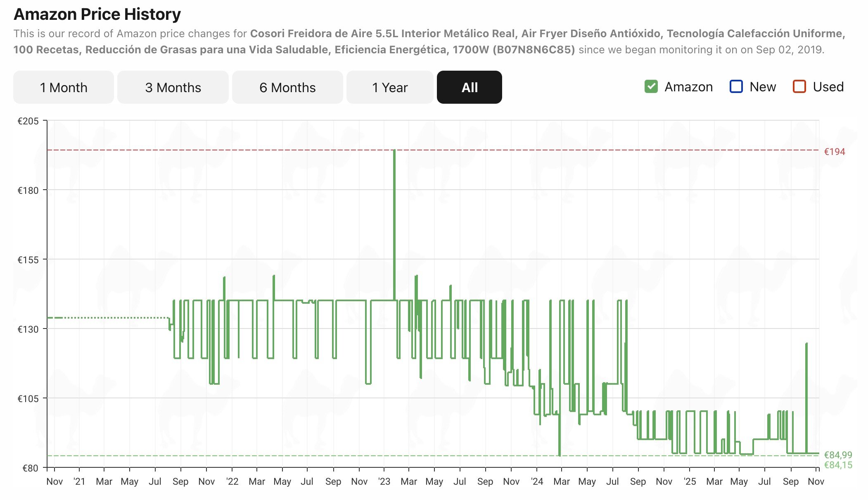Click the €194 highest price label
Screen dimensions: 868x500
pyautogui.click(x=835, y=152)
